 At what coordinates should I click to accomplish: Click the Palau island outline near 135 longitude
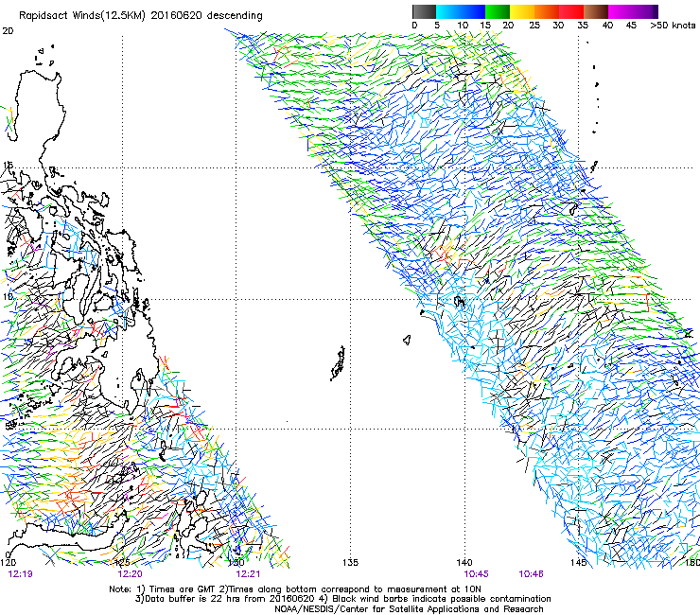point(338,363)
